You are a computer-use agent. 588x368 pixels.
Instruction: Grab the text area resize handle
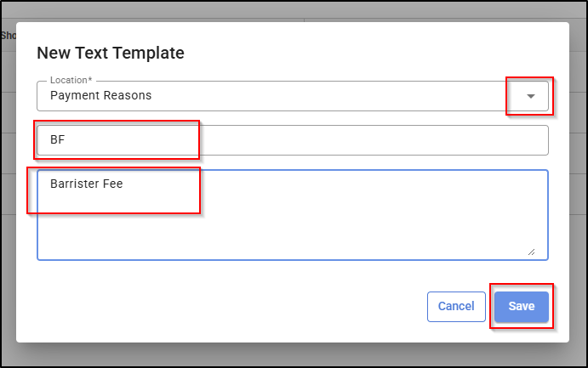tap(532, 252)
